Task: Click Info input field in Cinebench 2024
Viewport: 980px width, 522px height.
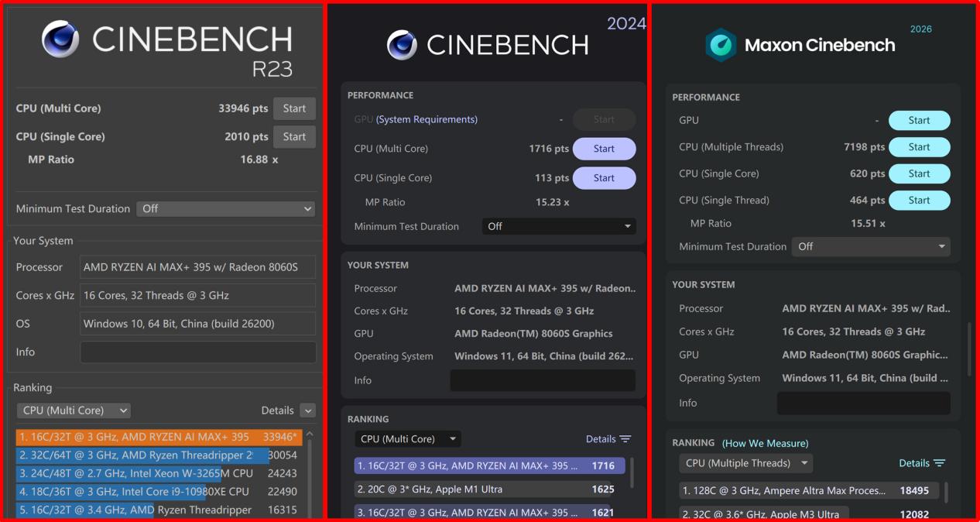Action: [x=543, y=380]
